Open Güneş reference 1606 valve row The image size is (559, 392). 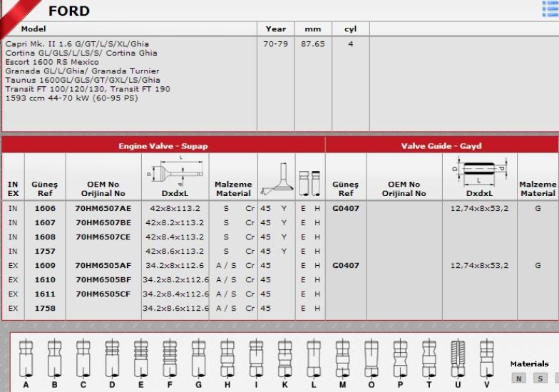[45, 208]
